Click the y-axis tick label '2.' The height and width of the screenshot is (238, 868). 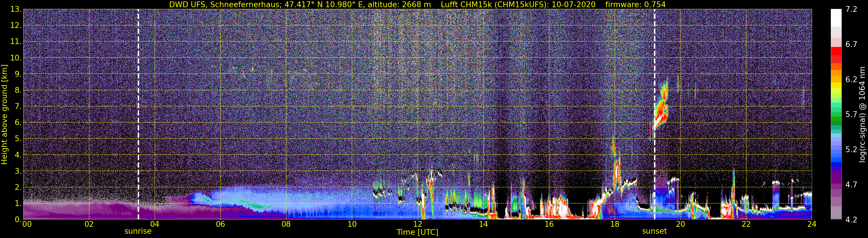(x=18, y=188)
